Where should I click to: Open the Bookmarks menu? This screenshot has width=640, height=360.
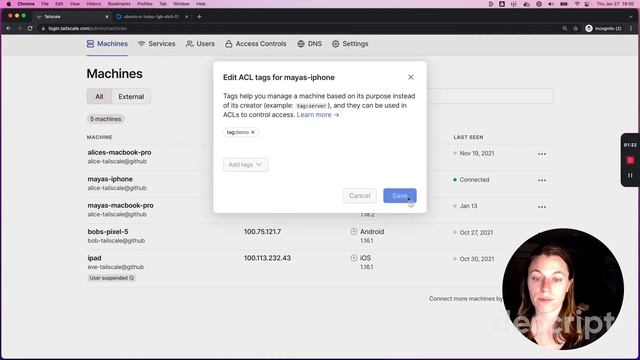tap(119, 4)
